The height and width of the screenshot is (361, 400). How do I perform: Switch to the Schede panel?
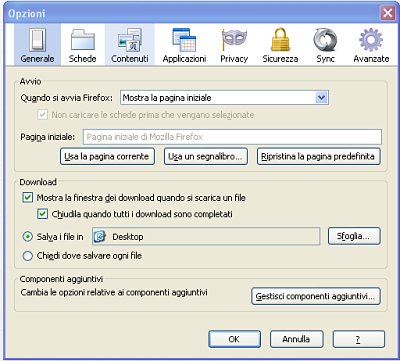[x=83, y=45]
